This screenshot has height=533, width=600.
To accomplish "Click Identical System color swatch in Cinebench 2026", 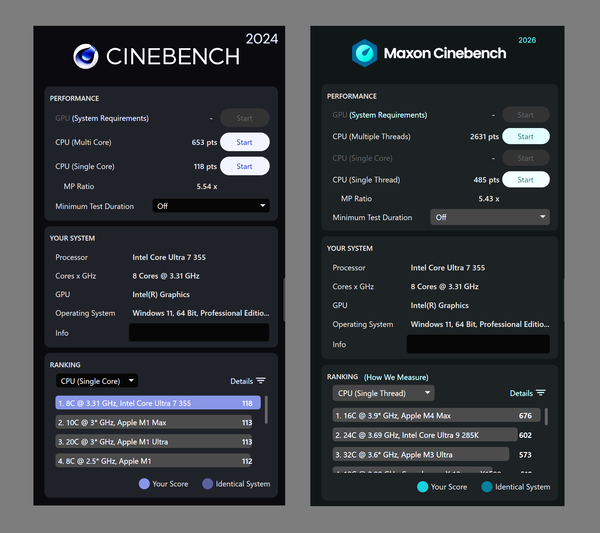I will click(487, 487).
